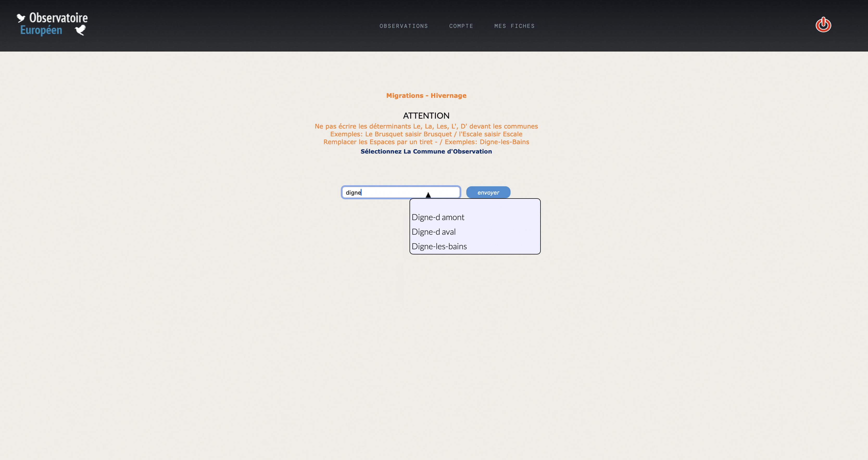Go to the COMPTE menu item
868x460 pixels.
point(461,26)
